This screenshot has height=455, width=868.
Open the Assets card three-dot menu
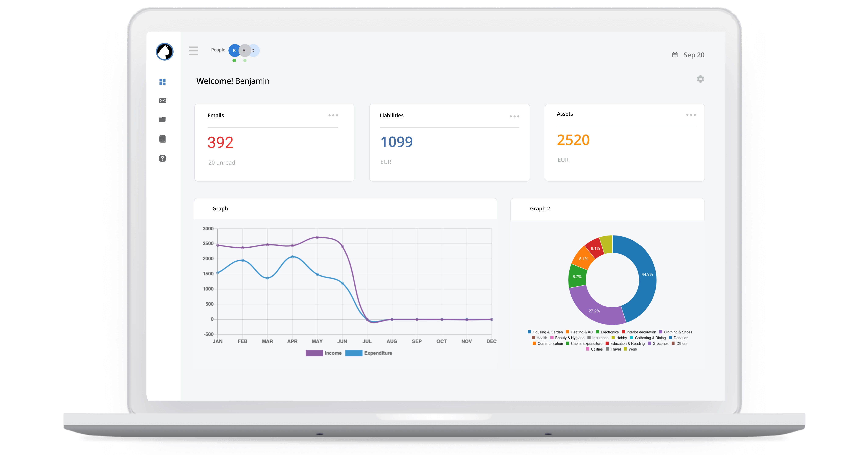(x=691, y=115)
